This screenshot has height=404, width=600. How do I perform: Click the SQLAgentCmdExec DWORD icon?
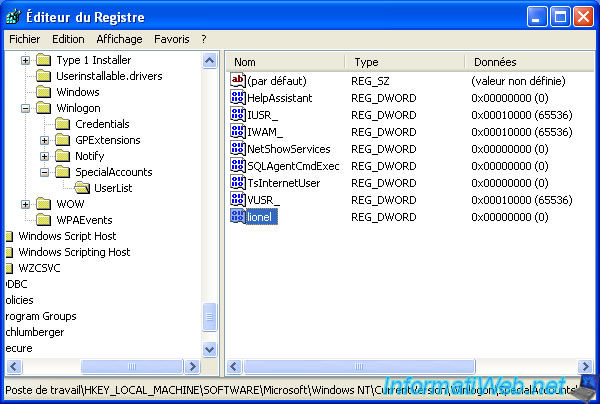point(238,166)
